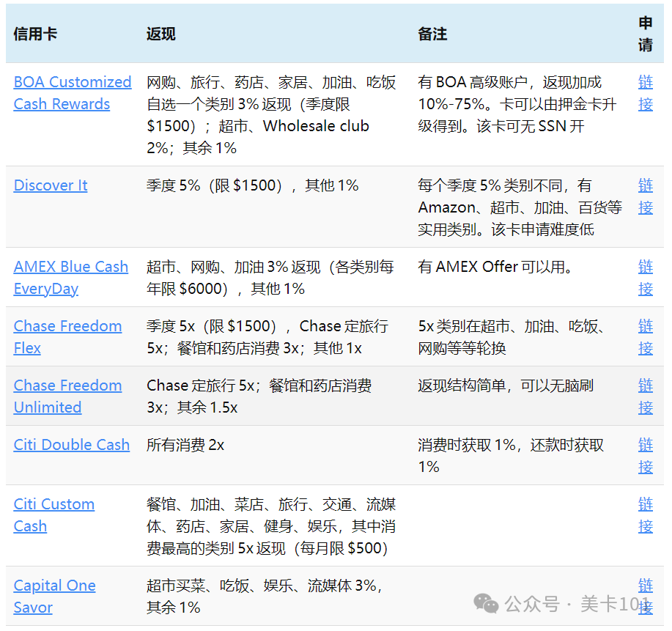
Task: Click cashback text starting '餐馆、加油、菜店'
Action: (x=271, y=526)
